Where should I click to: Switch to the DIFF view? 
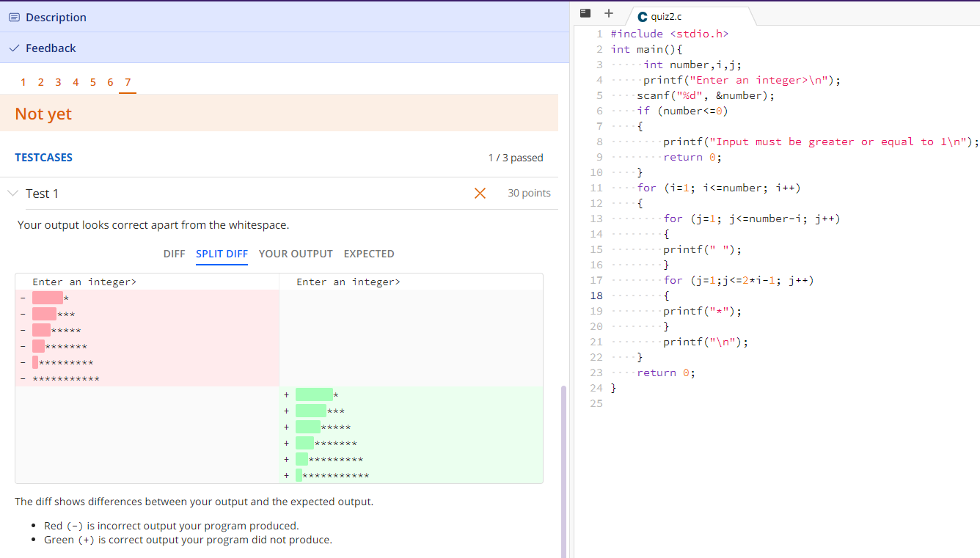tap(174, 254)
